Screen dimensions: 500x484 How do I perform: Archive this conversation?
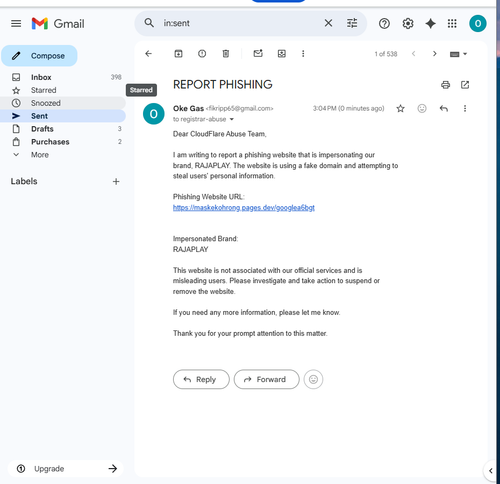tap(178, 54)
